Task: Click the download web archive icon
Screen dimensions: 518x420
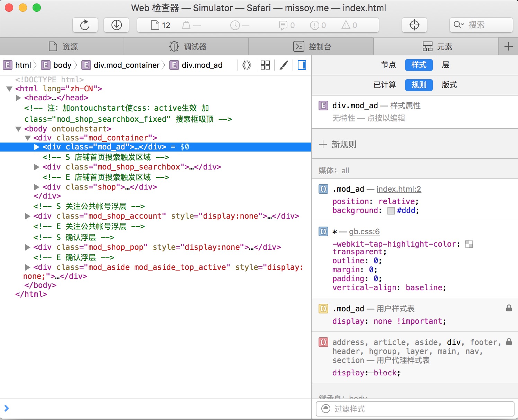Action: tap(117, 25)
